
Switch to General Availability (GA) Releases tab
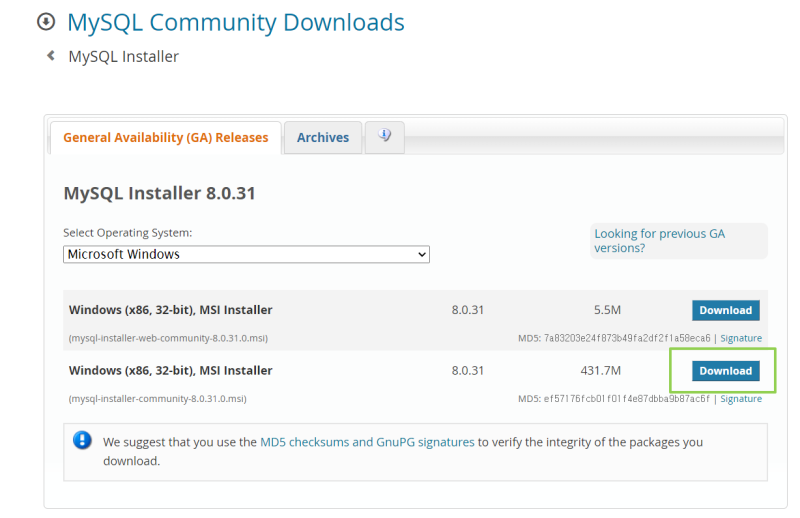pos(165,137)
